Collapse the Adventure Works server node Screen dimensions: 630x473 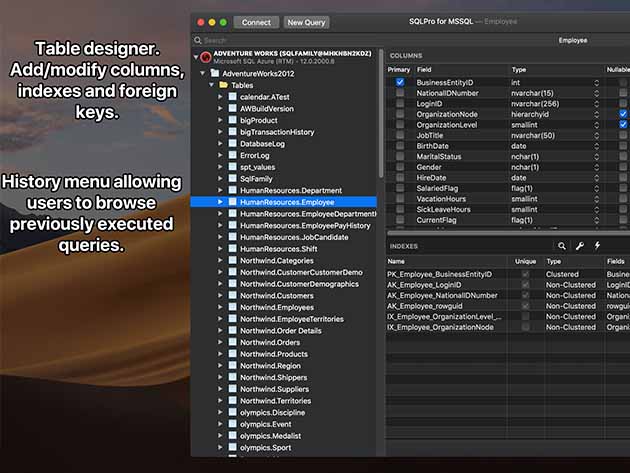coord(196,57)
